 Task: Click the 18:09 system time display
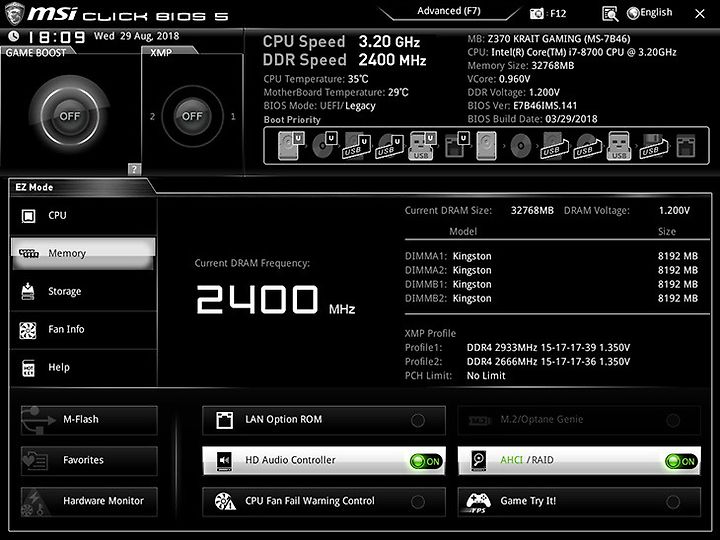coord(57,36)
